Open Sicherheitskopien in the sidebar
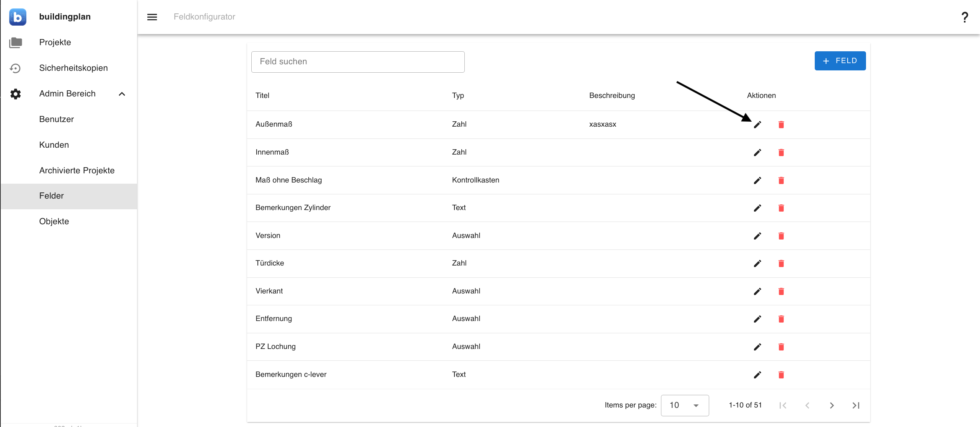Screen dimensions: 980x427 (73, 68)
